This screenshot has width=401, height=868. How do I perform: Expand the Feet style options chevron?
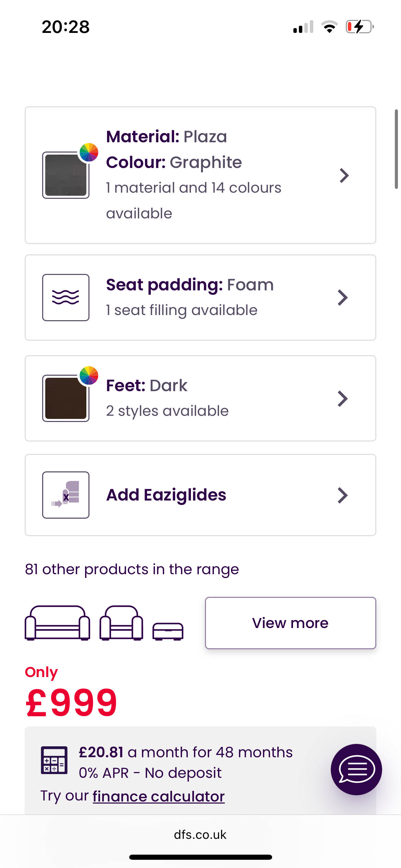point(343,399)
